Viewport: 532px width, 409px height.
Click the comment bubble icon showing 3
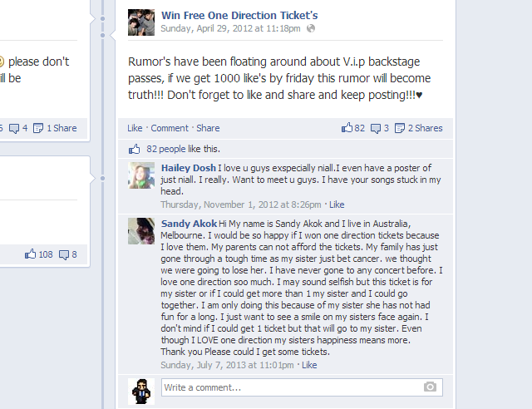click(376, 128)
